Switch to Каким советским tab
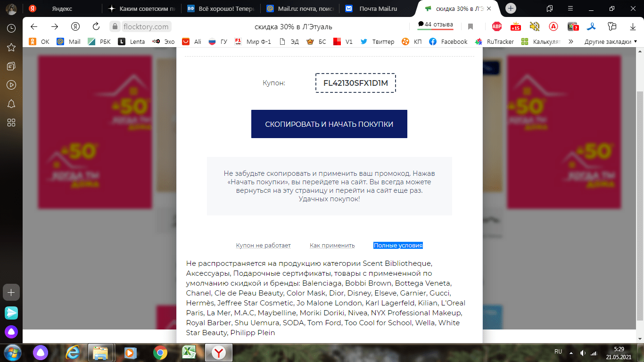 click(x=141, y=8)
